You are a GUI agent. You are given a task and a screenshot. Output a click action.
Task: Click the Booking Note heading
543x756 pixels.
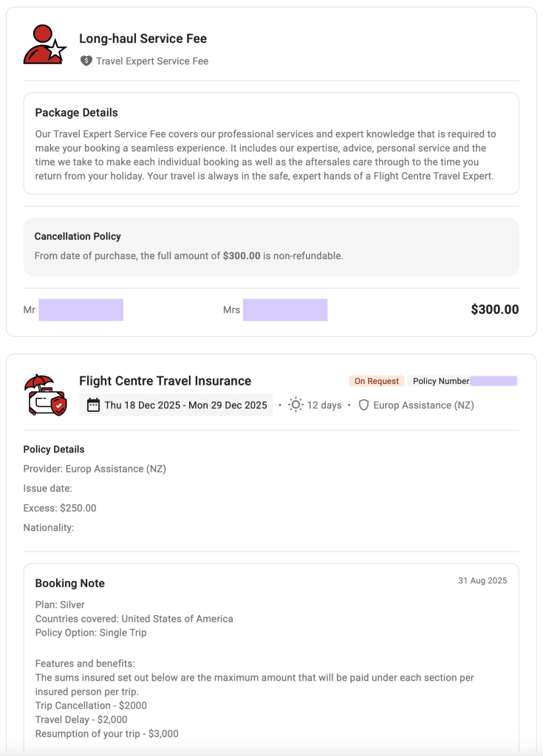[69, 583]
